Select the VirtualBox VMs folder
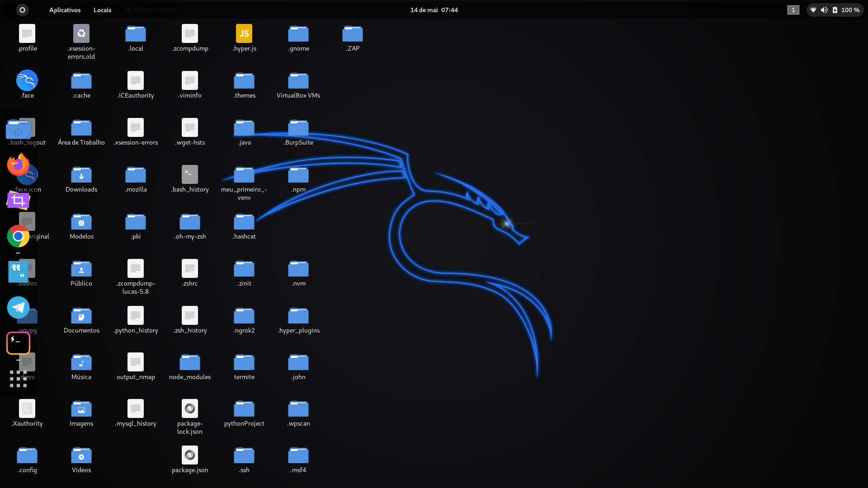 [x=298, y=80]
